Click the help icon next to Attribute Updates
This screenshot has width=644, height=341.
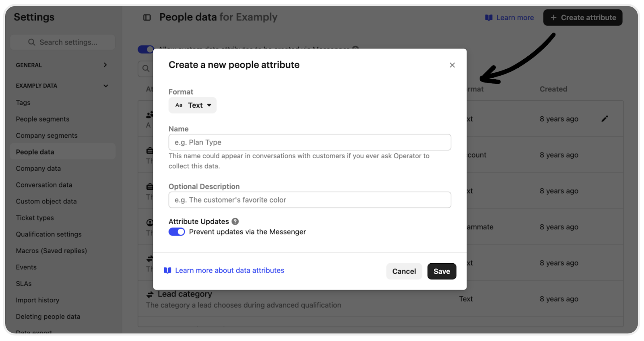[235, 221]
